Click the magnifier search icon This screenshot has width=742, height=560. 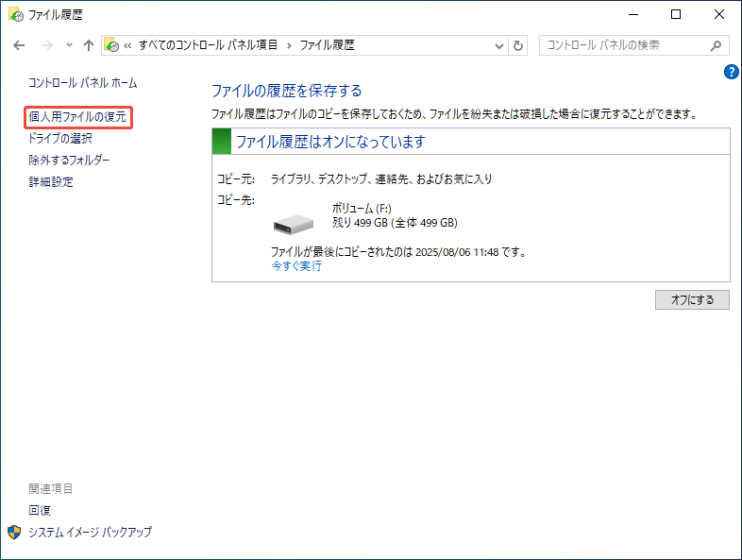(716, 45)
